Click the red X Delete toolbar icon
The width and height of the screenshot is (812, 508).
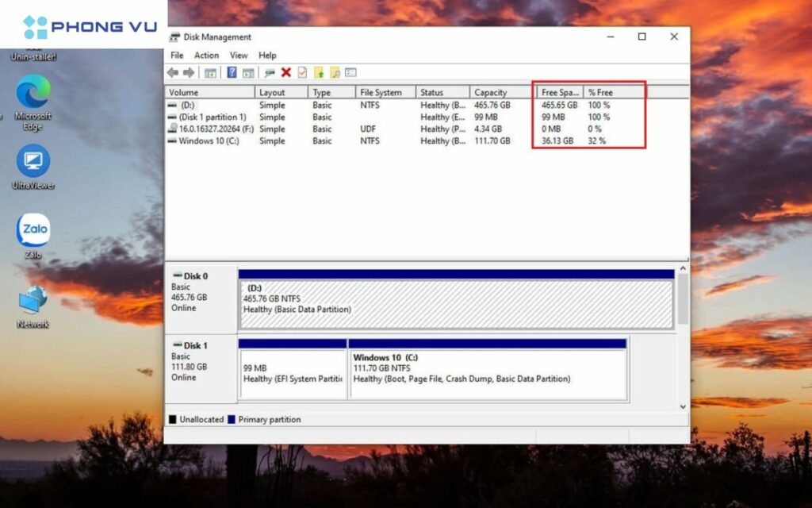tap(286, 73)
